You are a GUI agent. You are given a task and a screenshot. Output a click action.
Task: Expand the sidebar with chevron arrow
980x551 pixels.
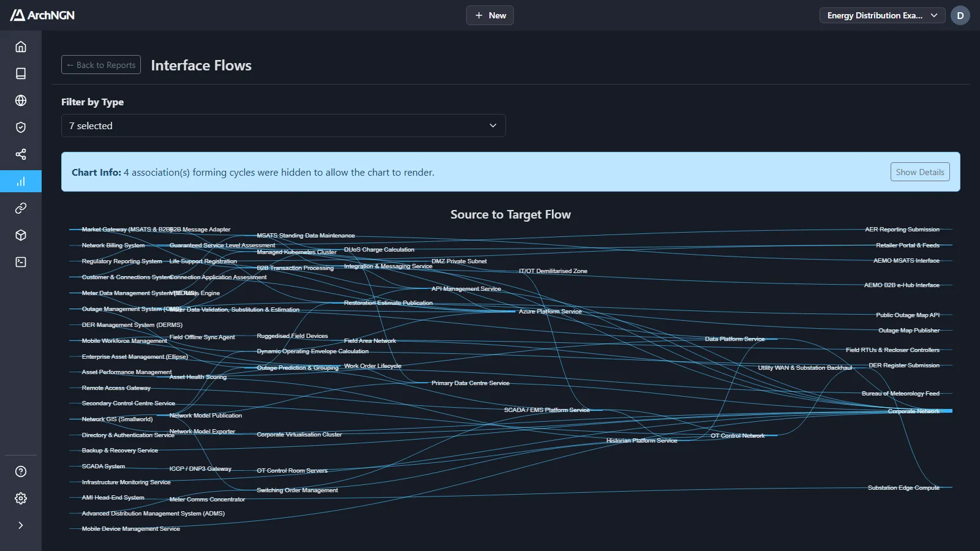(21, 525)
